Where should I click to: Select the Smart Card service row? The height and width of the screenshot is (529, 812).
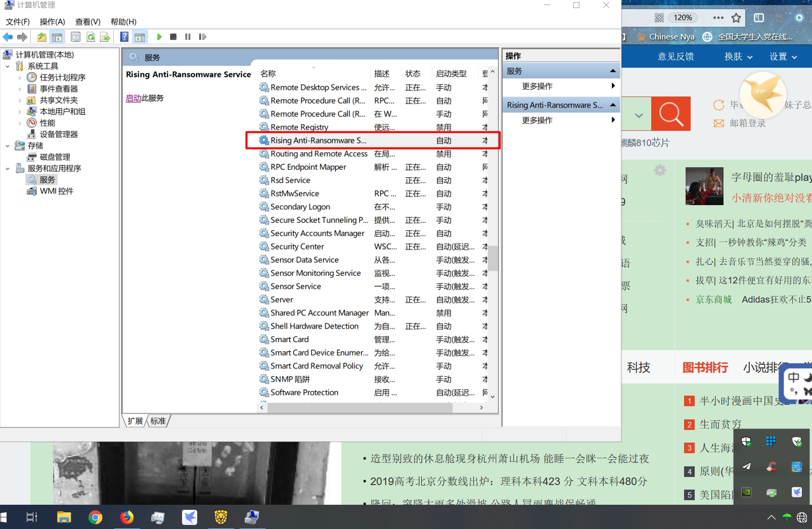[x=373, y=340]
